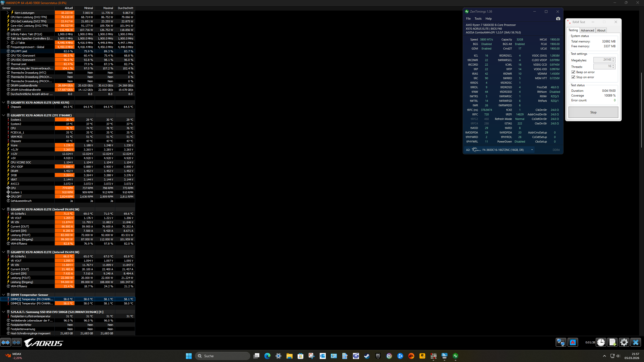Disable Stop on error option
The image size is (644, 362).
tap(573, 77)
